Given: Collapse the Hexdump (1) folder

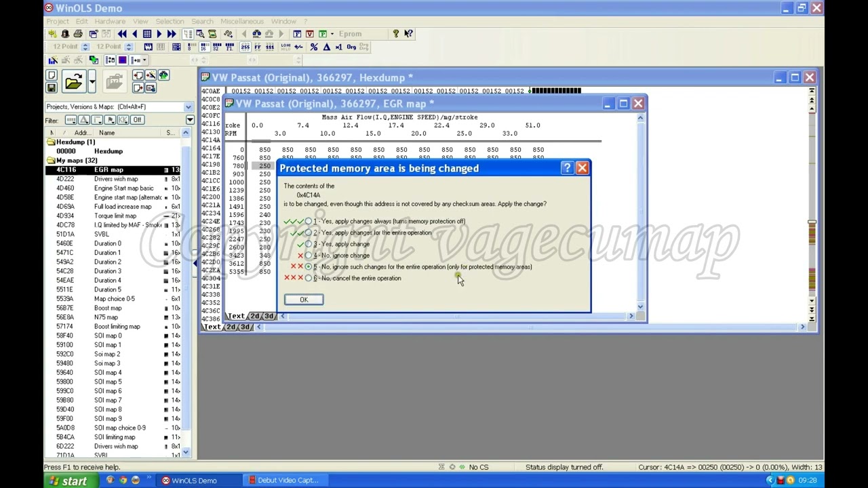Looking at the screenshot, I should pos(51,142).
